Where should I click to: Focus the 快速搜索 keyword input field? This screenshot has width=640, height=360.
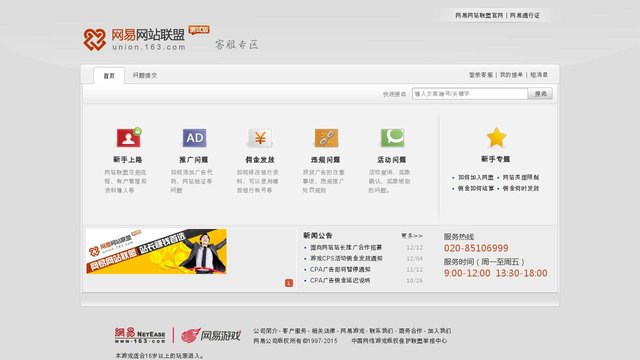(470, 93)
